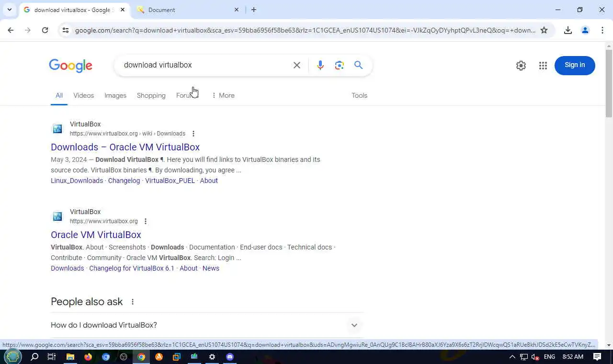The width and height of the screenshot is (613, 364).
Task: Submit search with the magnifying glass icon
Action: click(x=358, y=65)
